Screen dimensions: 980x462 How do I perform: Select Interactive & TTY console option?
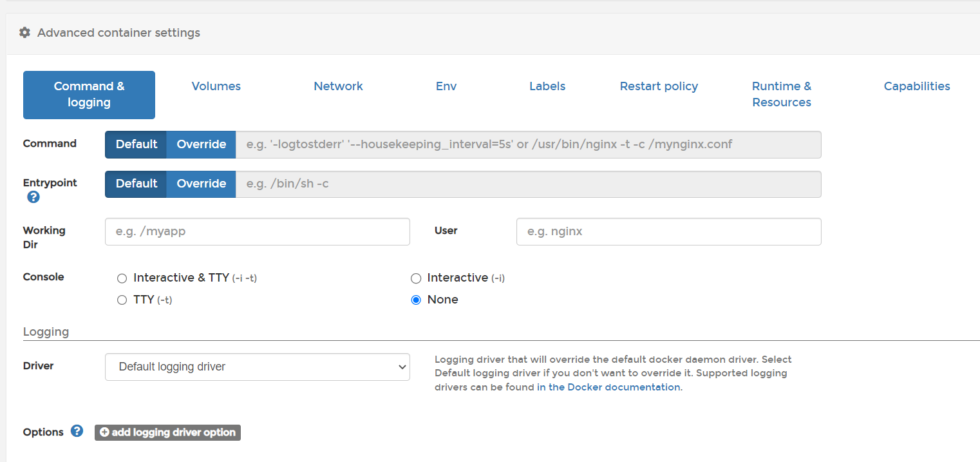click(x=122, y=278)
